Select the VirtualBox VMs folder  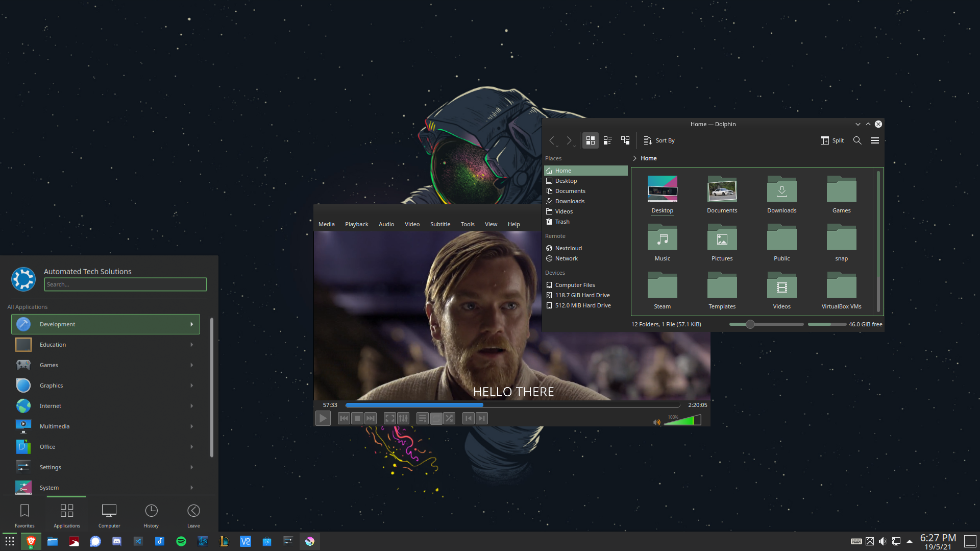coord(842,290)
